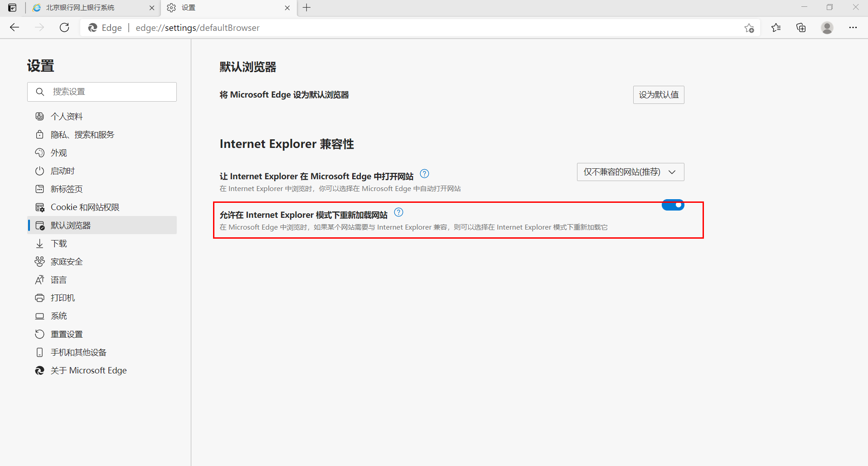Click the address bar URL
This screenshot has width=868, height=466.
pyautogui.click(x=198, y=28)
